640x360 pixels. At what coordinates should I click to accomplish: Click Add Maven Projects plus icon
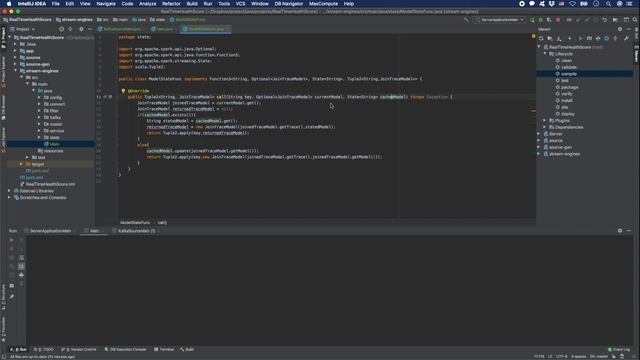pyautogui.click(x=570, y=38)
